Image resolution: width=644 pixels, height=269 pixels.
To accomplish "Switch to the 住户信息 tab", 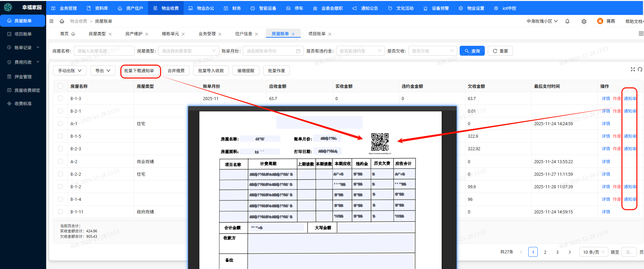I will coord(243,34).
